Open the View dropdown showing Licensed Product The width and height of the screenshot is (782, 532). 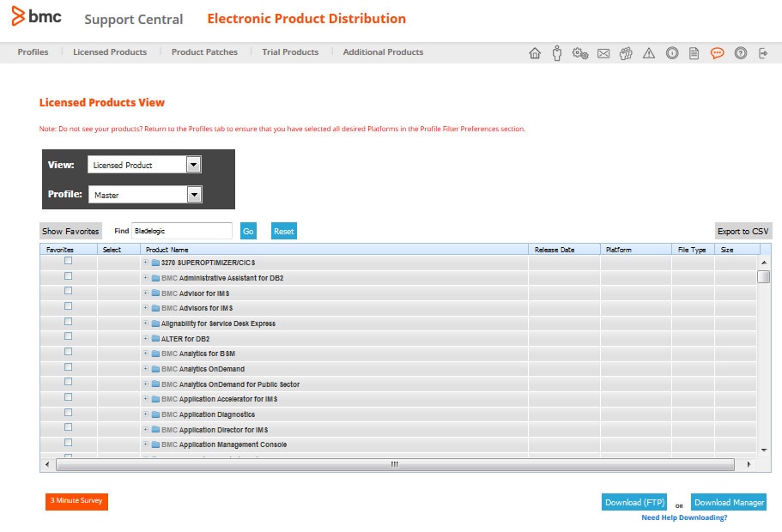[x=144, y=165]
